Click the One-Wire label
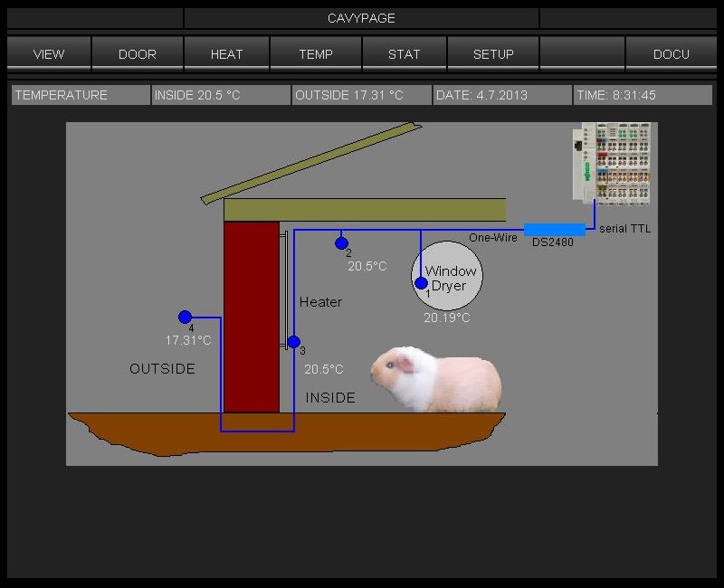 pyautogui.click(x=493, y=237)
